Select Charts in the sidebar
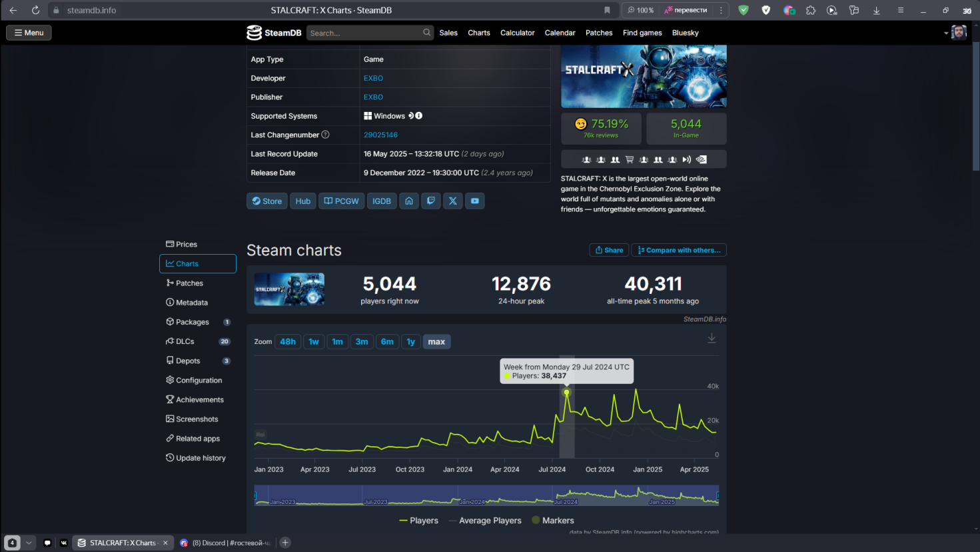The width and height of the screenshot is (980, 552). tap(198, 263)
